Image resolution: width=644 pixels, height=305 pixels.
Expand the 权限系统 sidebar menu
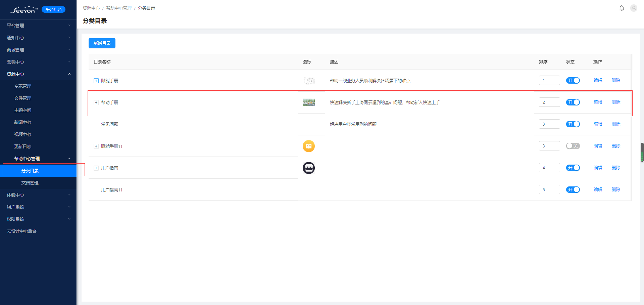38,219
